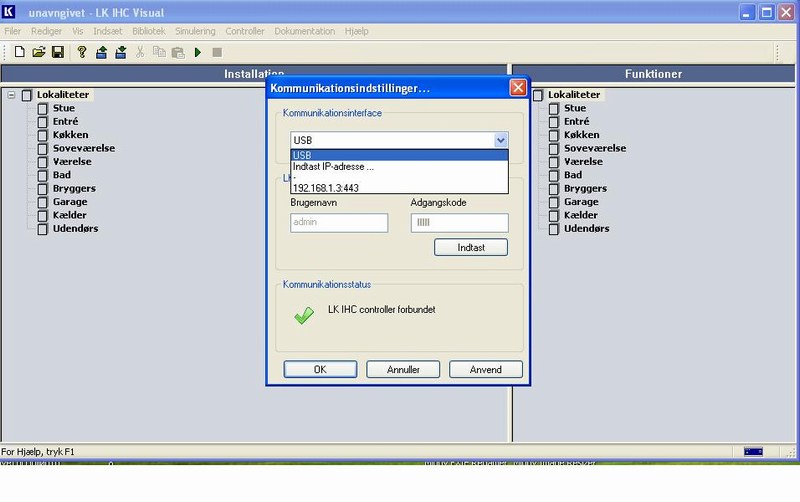Click the New document toolbar icon
The width and height of the screenshot is (800, 502).
tap(19, 52)
